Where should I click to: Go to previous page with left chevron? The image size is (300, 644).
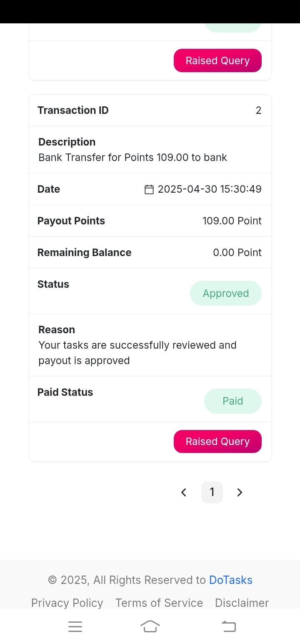(184, 493)
